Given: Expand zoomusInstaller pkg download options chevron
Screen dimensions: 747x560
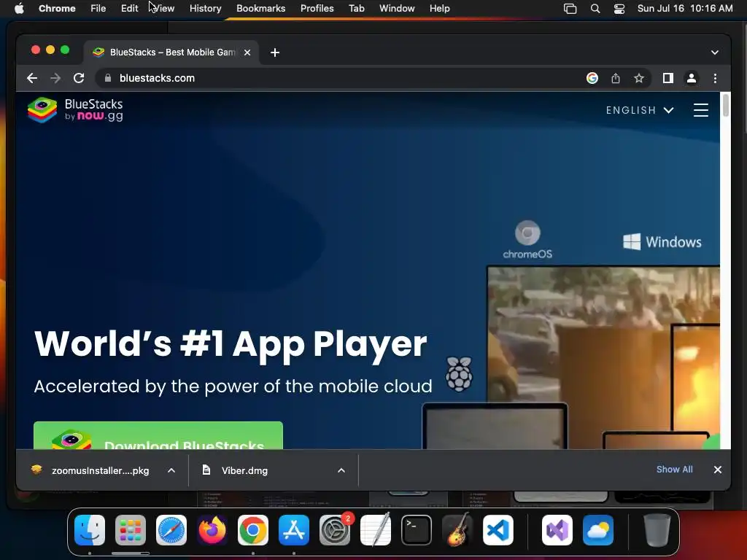Looking at the screenshot, I should (x=171, y=470).
